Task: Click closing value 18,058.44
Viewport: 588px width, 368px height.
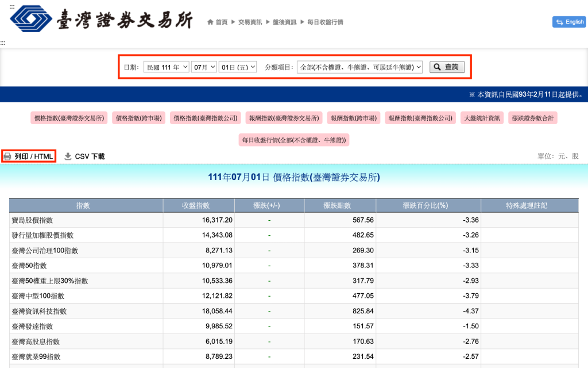Action: pos(217,311)
